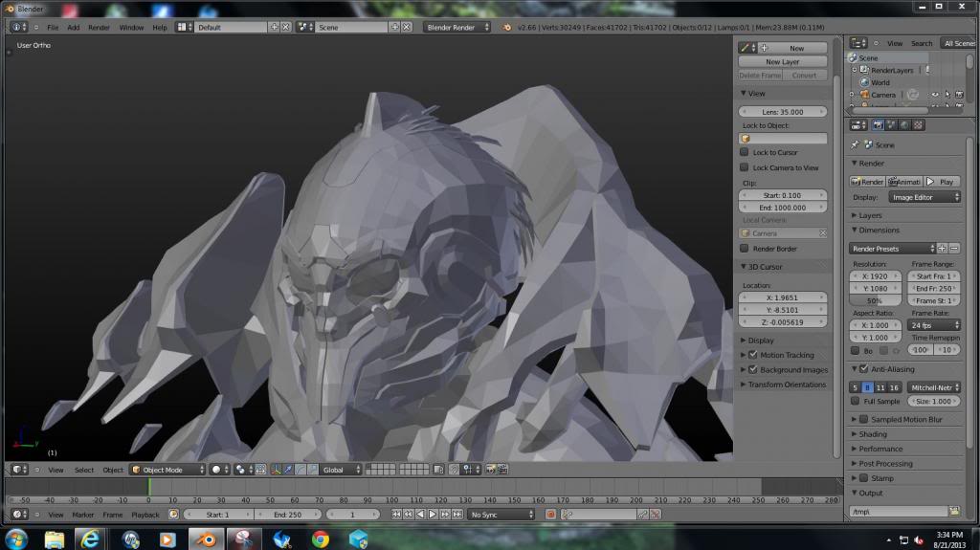Open the Object Mode dropdown

point(167,470)
